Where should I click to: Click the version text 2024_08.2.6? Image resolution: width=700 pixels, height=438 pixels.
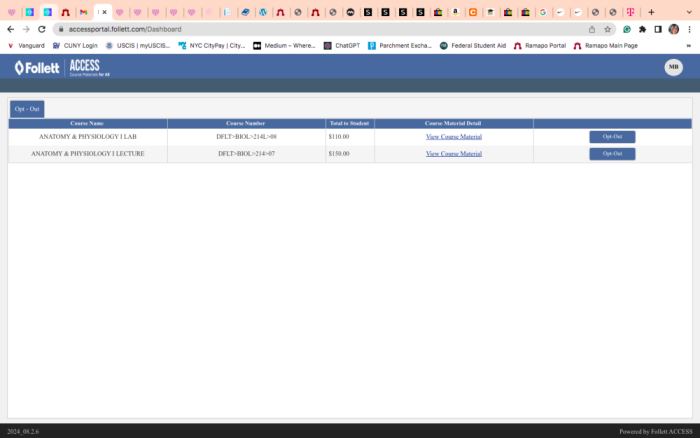23,431
